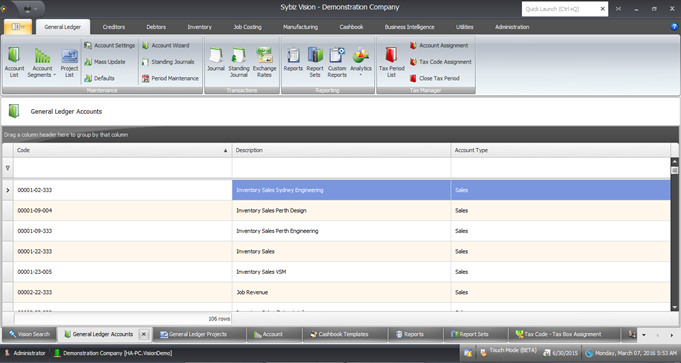Open the document tabs list dropdown arrow
The height and width of the screenshot is (363, 681).
click(644, 335)
